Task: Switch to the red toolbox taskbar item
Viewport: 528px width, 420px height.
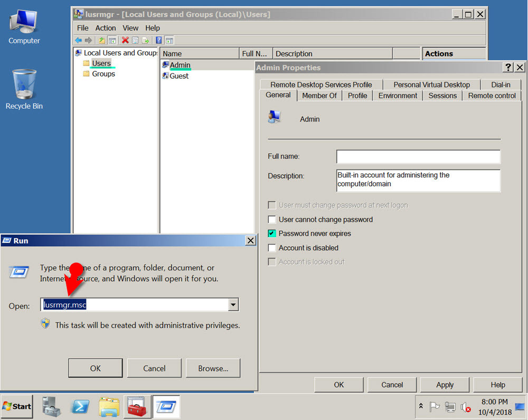Action: [137, 406]
